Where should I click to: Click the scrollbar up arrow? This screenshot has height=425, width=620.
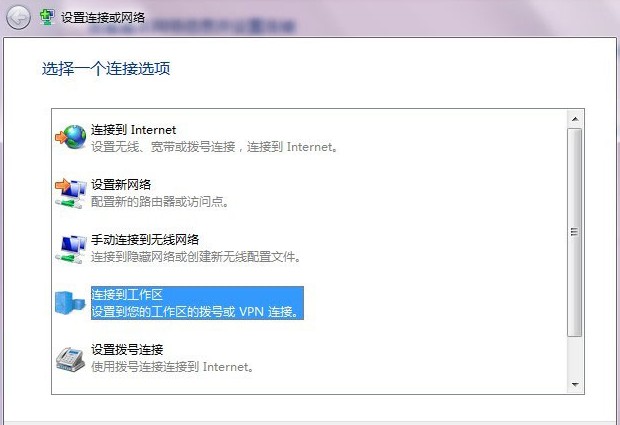click(x=575, y=119)
